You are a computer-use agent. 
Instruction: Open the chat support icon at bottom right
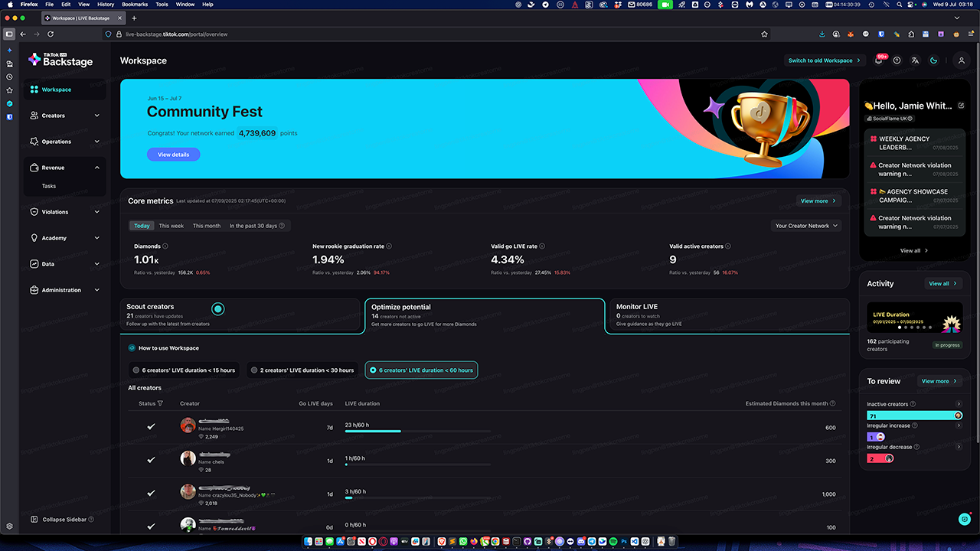(x=964, y=519)
